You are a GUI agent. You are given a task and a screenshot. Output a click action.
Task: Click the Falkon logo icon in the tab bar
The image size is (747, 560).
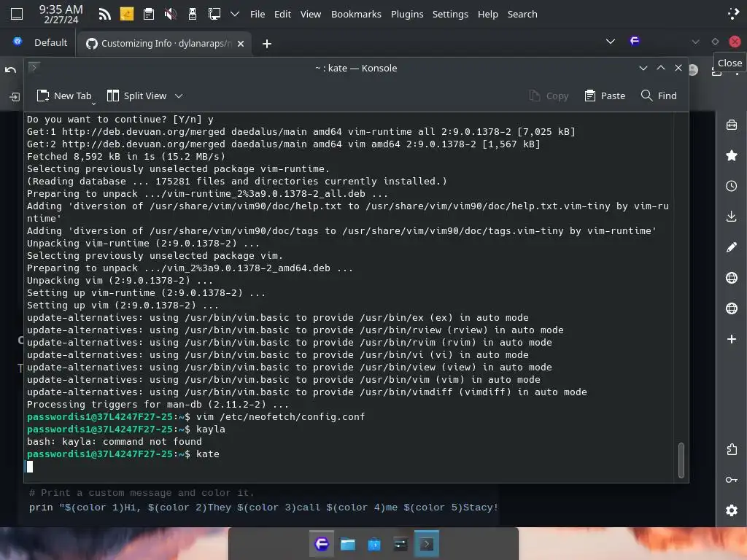tap(635, 42)
